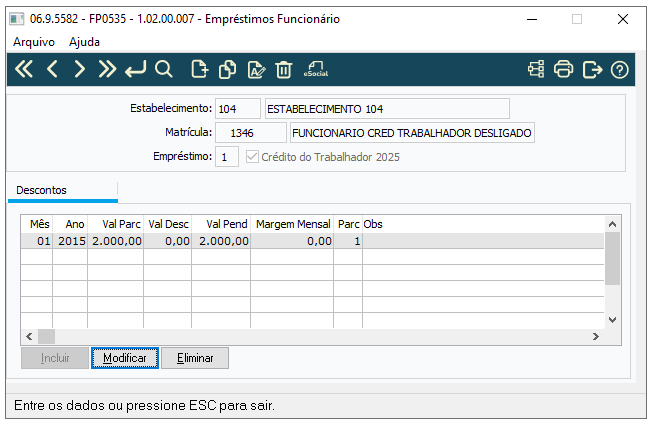Select the Val Desc cell 0,00
Viewport: 653px width, 427px height.
coord(167,241)
